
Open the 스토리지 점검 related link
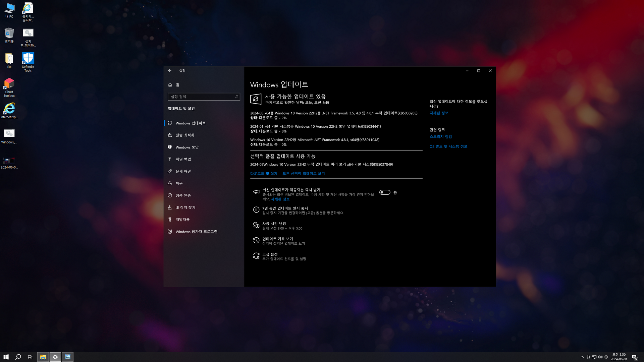click(440, 137)
